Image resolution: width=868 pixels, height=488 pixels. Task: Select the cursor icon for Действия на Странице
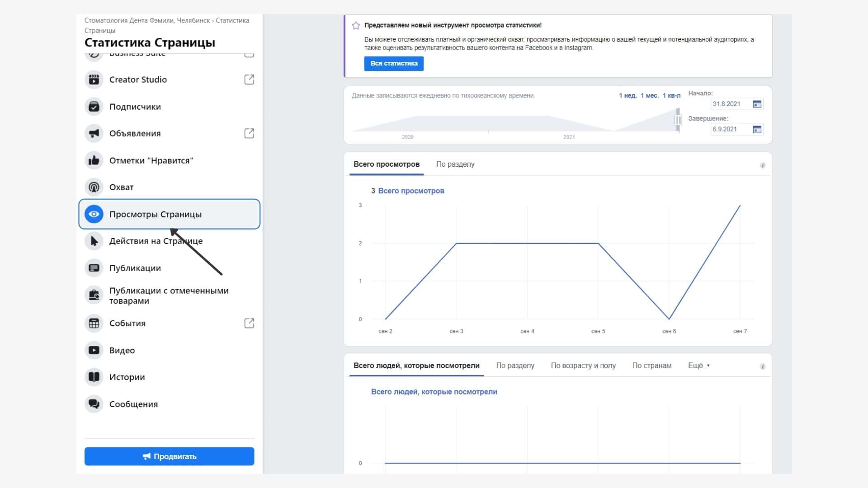click(x=94, y=241)
